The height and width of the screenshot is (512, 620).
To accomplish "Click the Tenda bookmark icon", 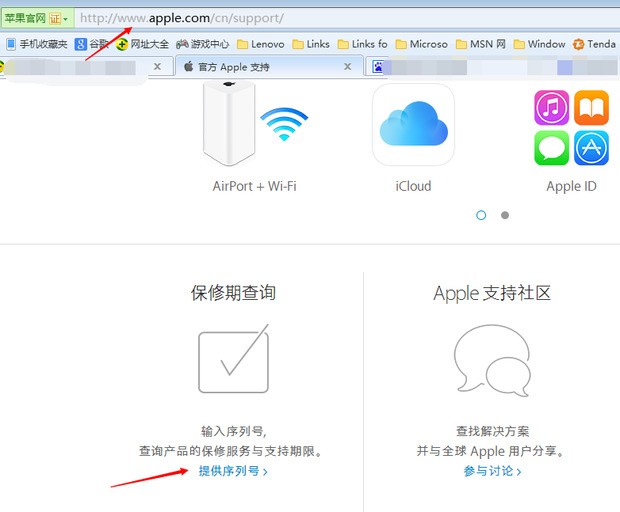I will pyautogui.click(x=578, y=44).
